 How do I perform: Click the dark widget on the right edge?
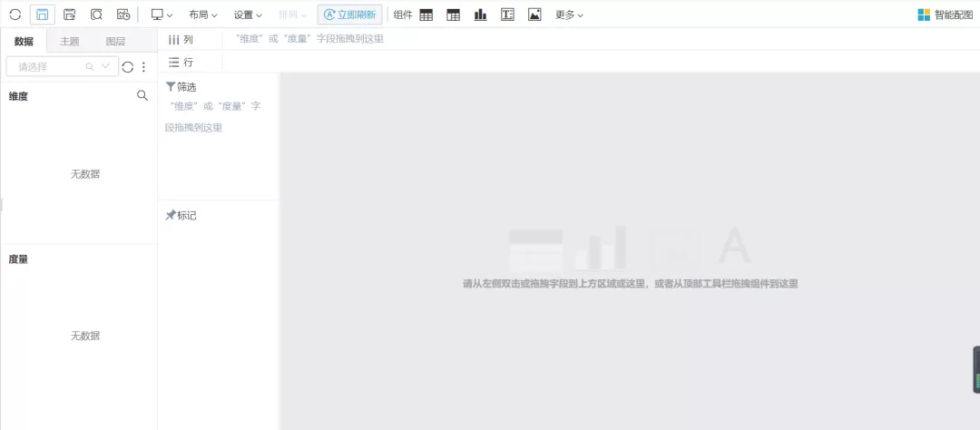point(976,369)
